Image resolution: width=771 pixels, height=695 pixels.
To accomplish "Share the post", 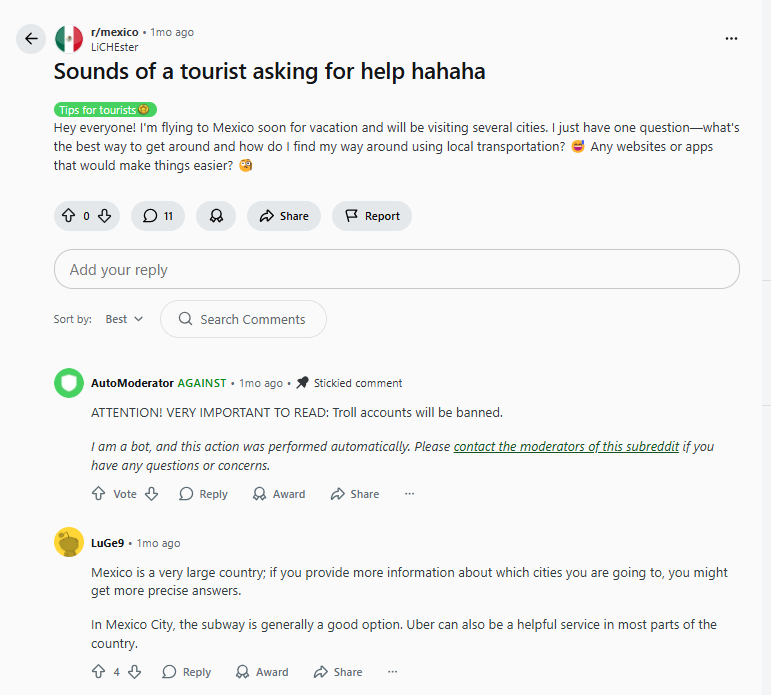I will point(284,216).
